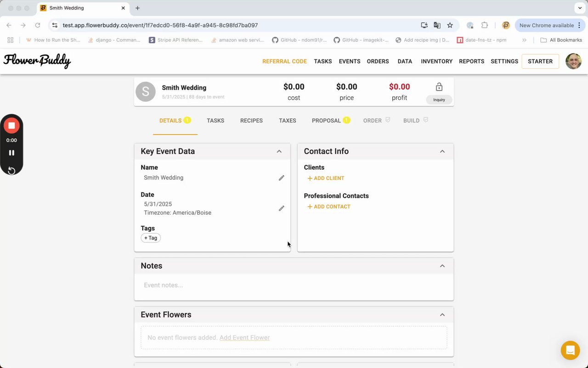Image resolution: width=588 pixels, height=368 pixels.
Task: Open the tab search dropdown arrow
Action: 579,8
